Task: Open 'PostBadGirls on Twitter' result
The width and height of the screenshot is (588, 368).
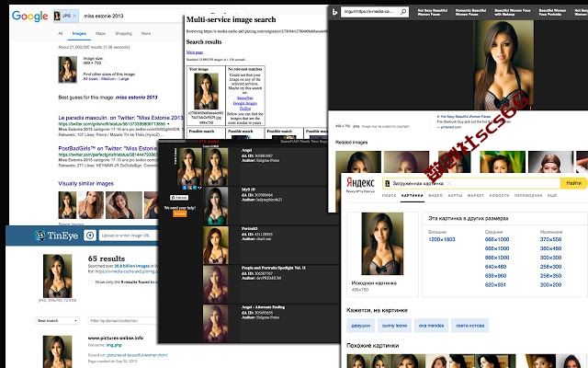Action: point(108,148)
